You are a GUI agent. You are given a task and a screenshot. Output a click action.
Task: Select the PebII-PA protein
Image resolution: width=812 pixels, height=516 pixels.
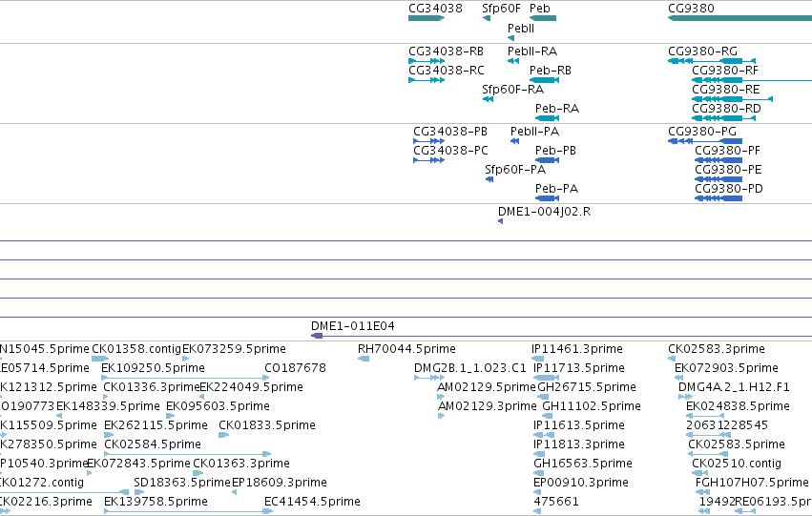click(514, 141)
